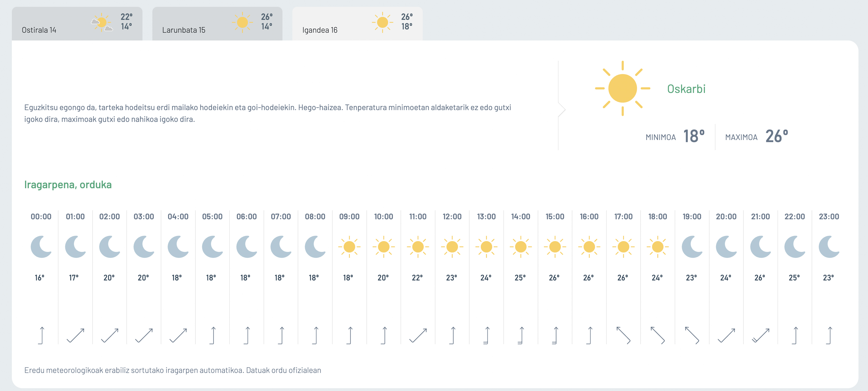This screenshot has width=868, height=391.
Task: Click the Iragarpena, orduka heading
Action: click(68, 185)
